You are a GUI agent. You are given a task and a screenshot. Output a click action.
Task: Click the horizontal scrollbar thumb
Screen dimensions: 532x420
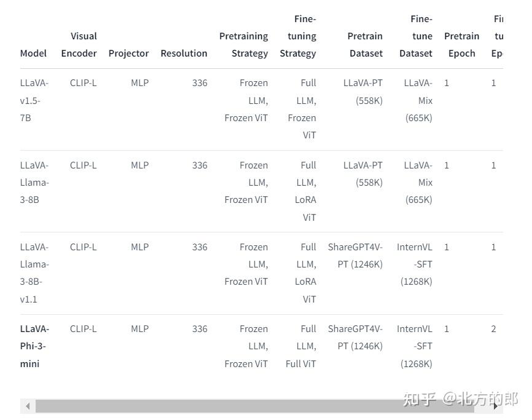tap(254, 406)
